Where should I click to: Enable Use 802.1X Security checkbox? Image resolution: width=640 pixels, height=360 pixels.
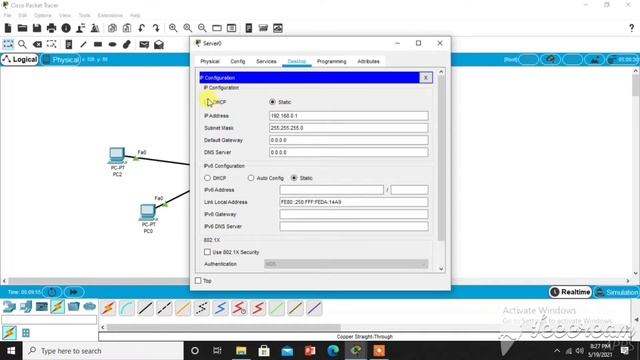point(207,252)
